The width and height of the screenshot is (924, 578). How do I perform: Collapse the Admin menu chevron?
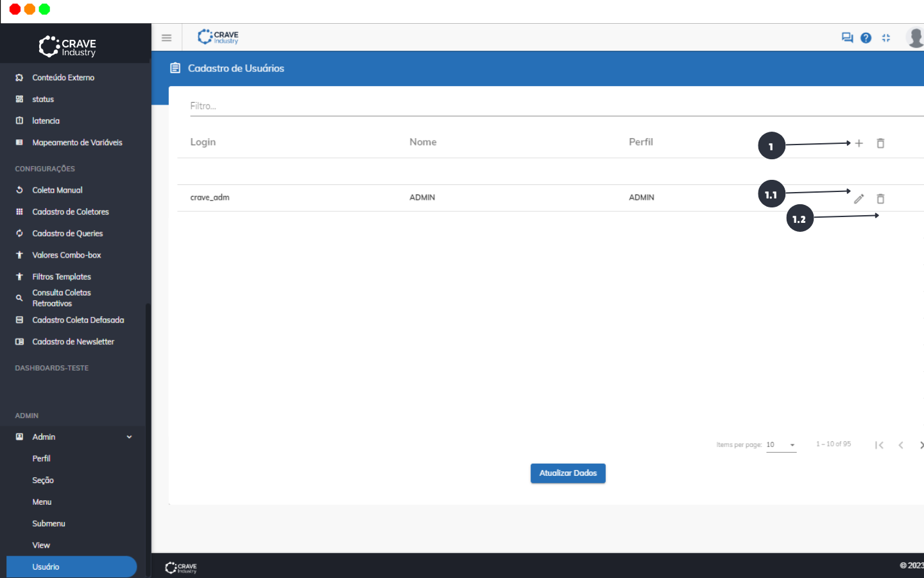[129, 437]
